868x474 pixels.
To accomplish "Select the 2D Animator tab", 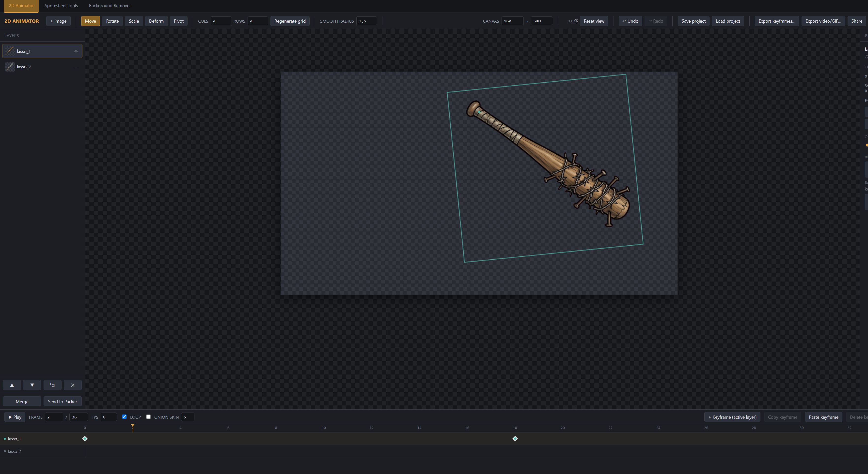I will [x=21, y=6].
